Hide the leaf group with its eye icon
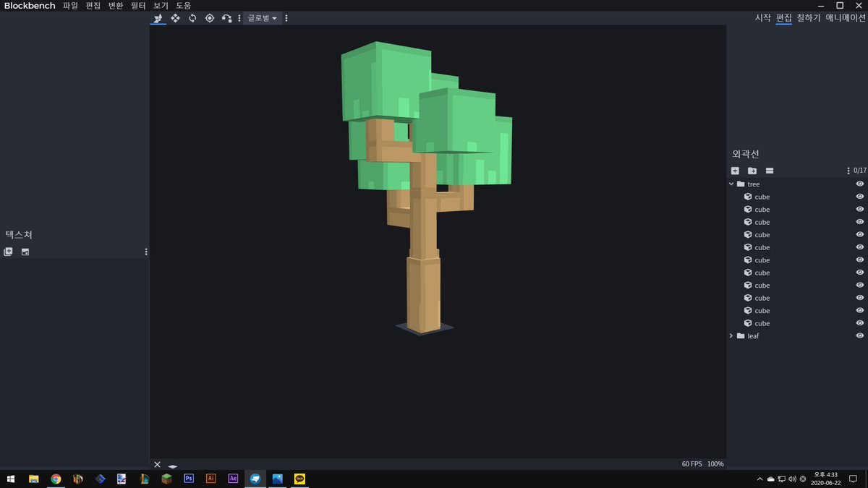 coord(860,336)
